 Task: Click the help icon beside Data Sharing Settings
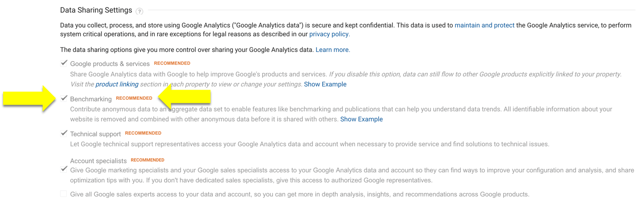point(139,11)
